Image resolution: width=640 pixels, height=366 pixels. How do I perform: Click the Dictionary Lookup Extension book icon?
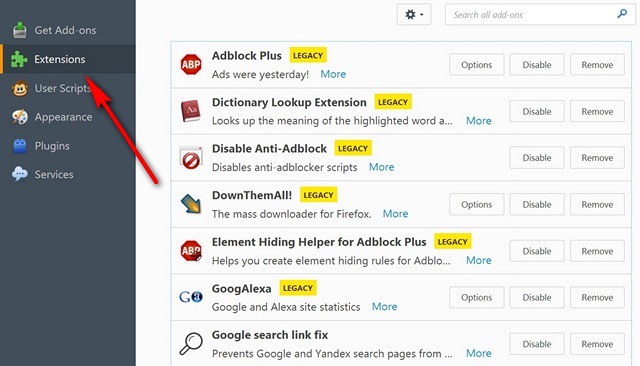pyautogui.click(x=191, y=111)
